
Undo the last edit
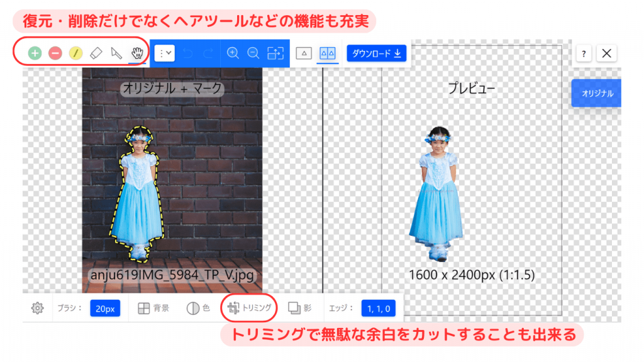(187, 53)
